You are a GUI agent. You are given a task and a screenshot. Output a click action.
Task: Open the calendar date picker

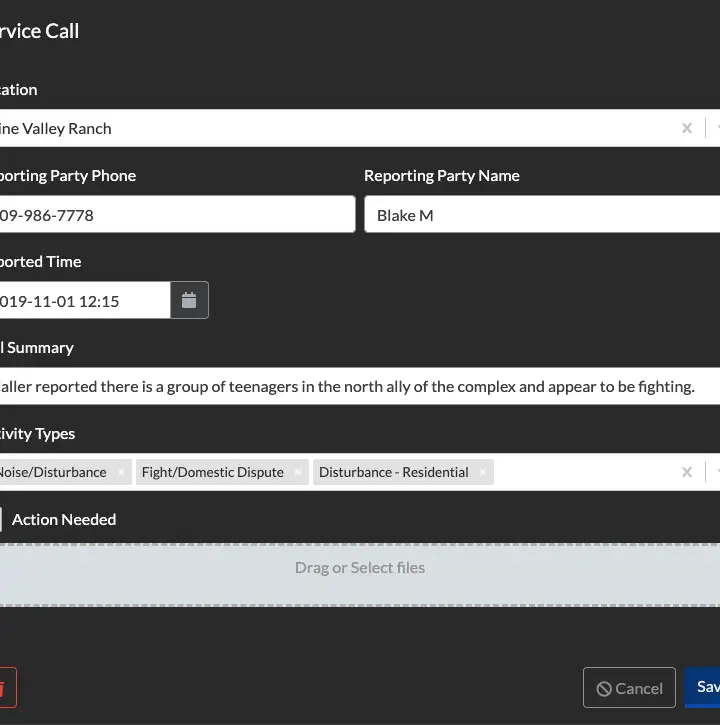click(x=189, y=300)
